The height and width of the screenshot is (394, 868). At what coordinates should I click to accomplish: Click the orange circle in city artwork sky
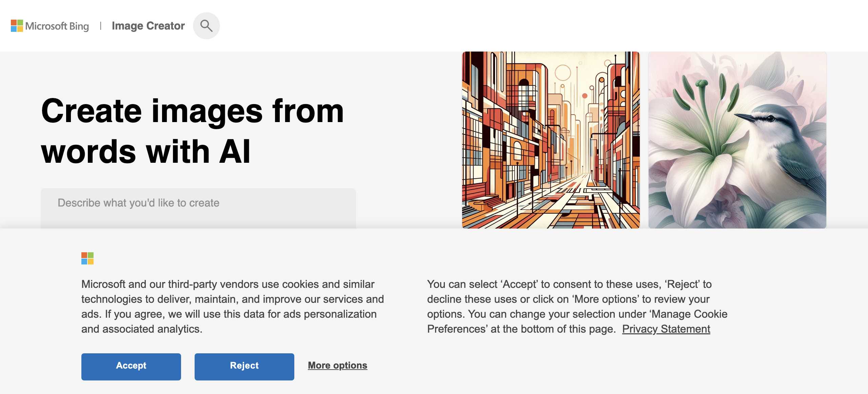point(585,96)
